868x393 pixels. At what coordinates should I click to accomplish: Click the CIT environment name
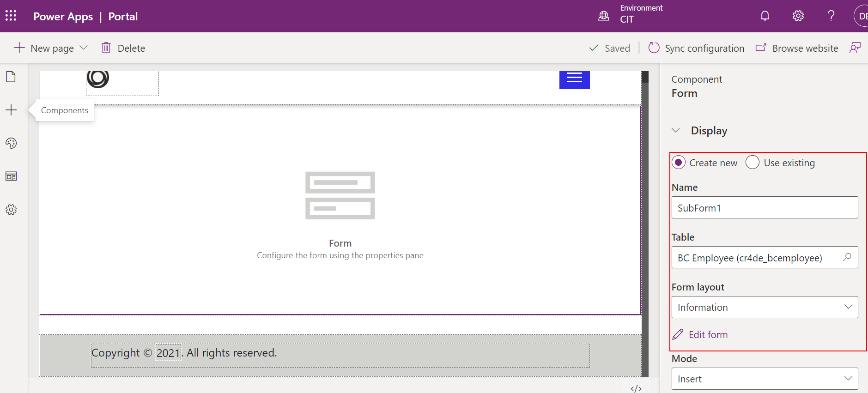627,19
